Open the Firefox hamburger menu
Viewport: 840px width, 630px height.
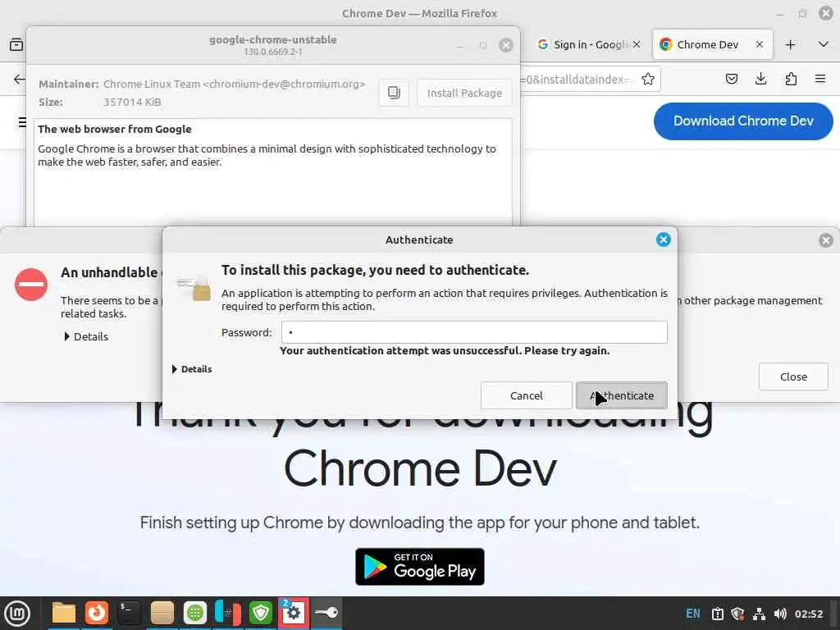(x=820, y=80)
